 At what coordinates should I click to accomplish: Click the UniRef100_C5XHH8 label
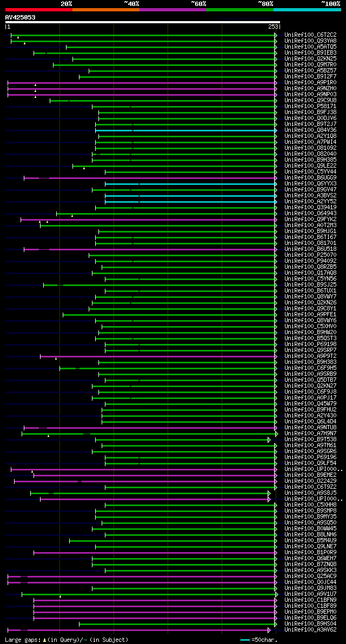coord(310,505)
